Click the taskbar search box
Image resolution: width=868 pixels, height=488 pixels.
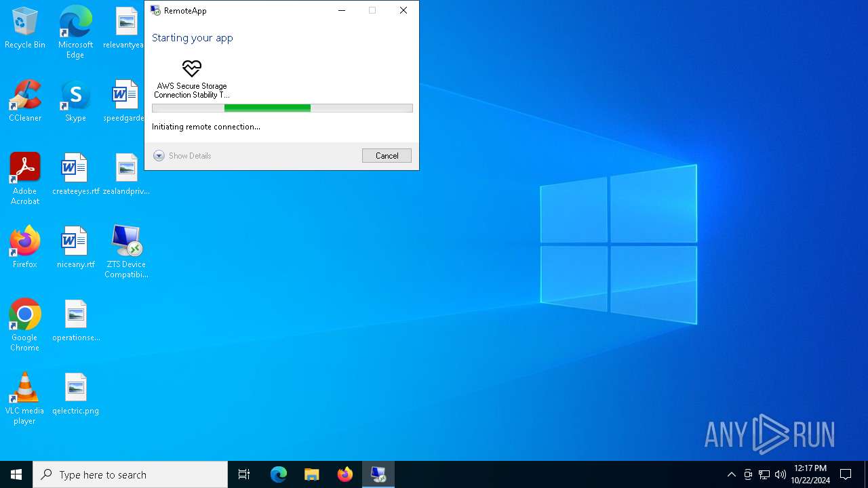pos(130,474)
